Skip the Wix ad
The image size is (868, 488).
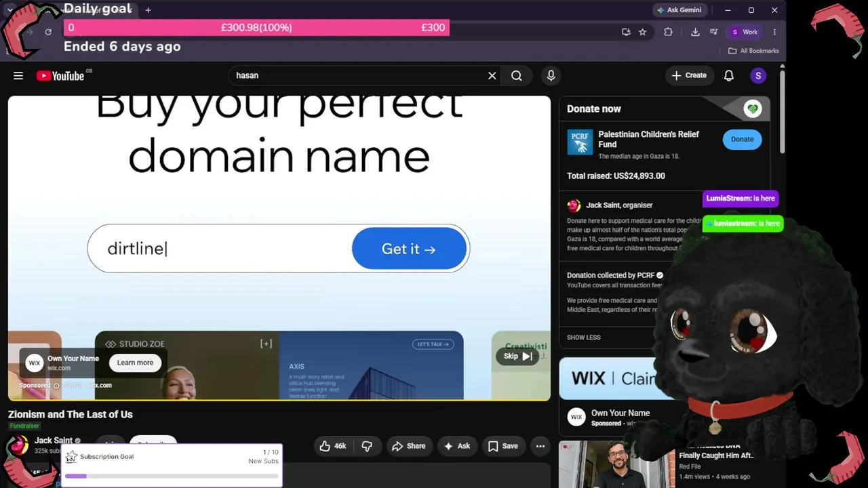pos(517,357)
